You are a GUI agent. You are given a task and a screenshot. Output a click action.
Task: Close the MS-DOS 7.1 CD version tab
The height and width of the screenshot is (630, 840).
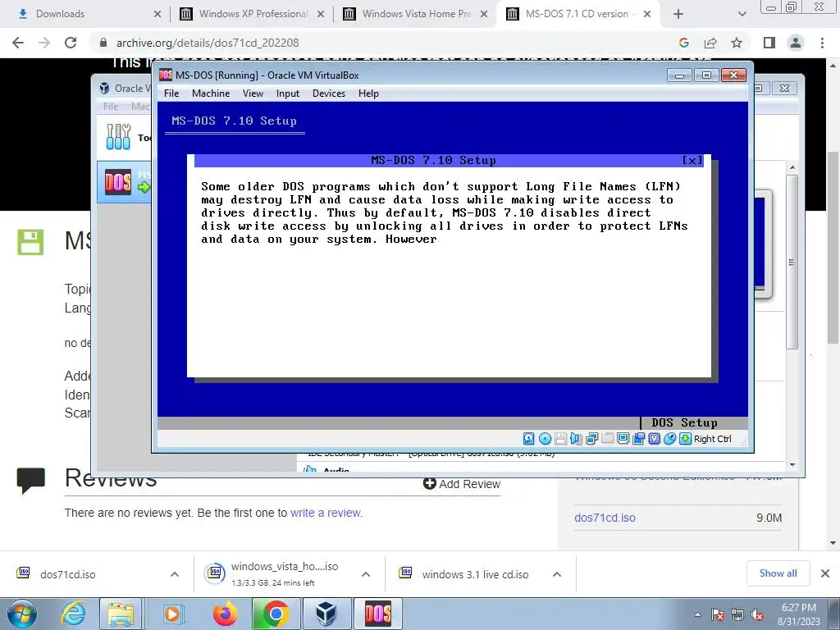[647, 14]
